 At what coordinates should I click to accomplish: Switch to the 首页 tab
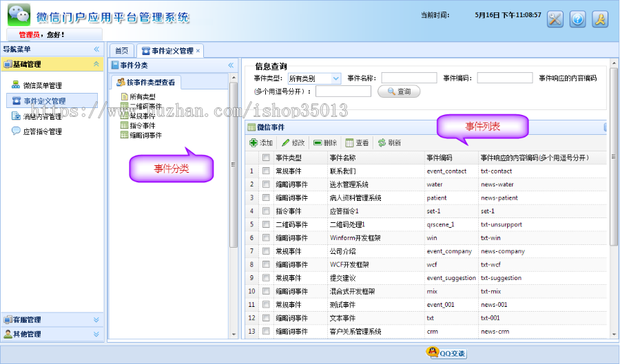click(x=122, y=51)
